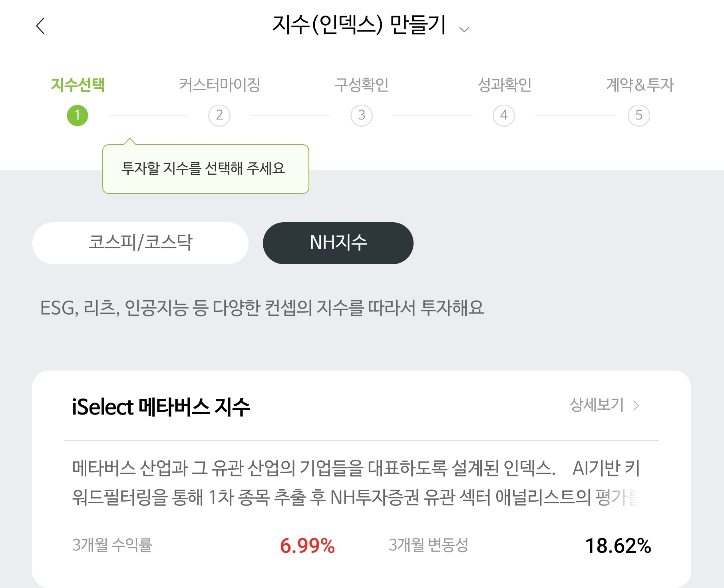Dismiss the 투자할 지수를 선택해 주세요 tooltip
724x588 pixels.
click(x=206, y=169)
